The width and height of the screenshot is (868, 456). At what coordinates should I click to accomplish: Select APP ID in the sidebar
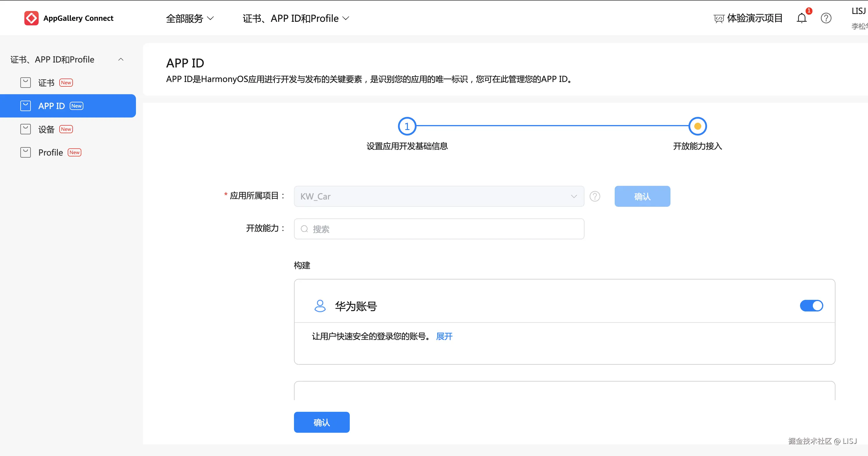coord(51,106)
